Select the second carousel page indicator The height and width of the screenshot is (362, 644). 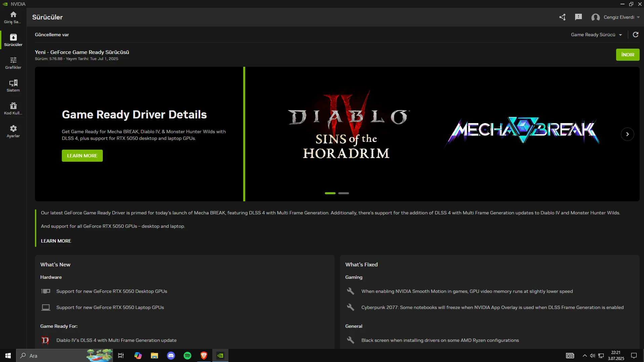point(344,193)
